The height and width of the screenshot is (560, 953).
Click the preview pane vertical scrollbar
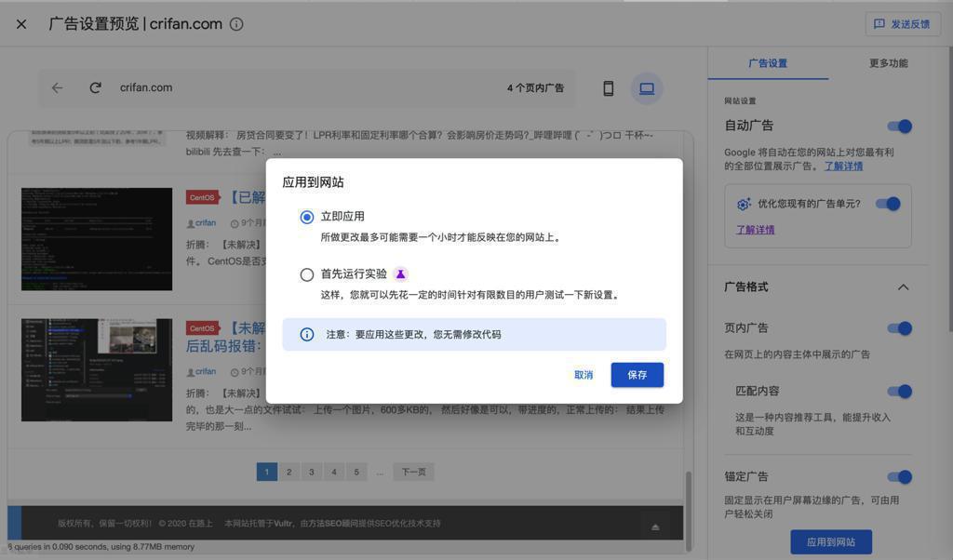pos(689,512)
